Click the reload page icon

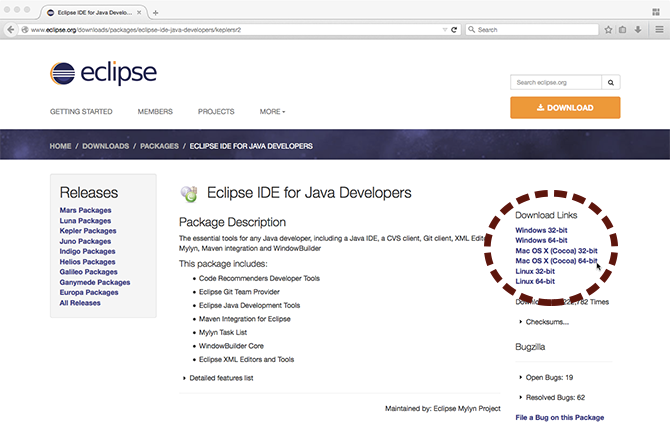point(454,29)
